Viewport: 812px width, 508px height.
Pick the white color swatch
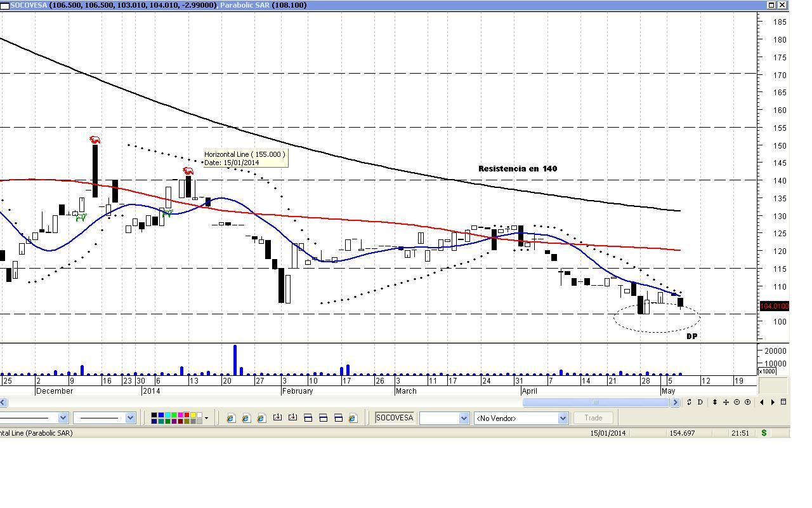199,415
